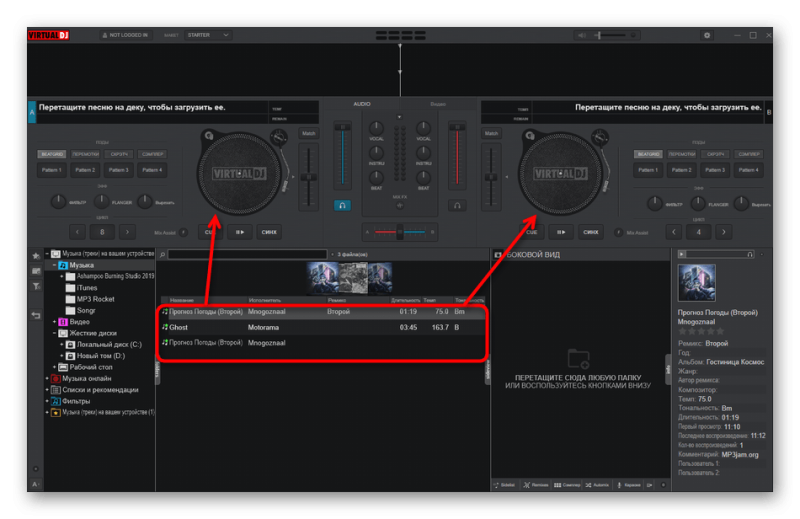
Task: Trigger Pattern 3 pad on left deck
Action: [119, 170]
